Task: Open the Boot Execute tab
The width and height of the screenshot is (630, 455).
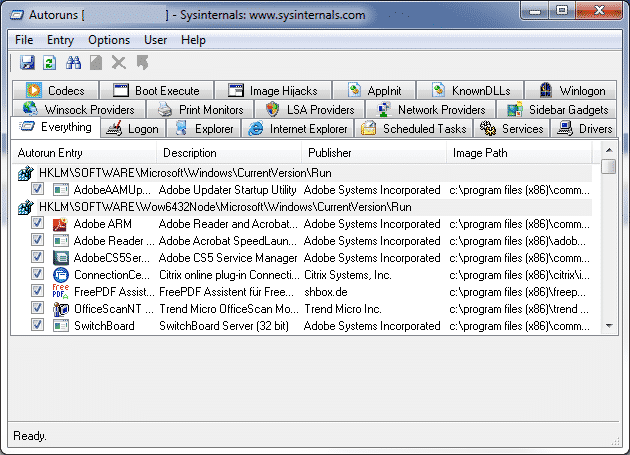Action: [156, 90]
